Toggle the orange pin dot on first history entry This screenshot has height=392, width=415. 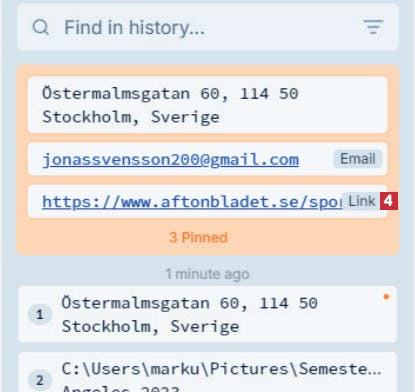386,297
